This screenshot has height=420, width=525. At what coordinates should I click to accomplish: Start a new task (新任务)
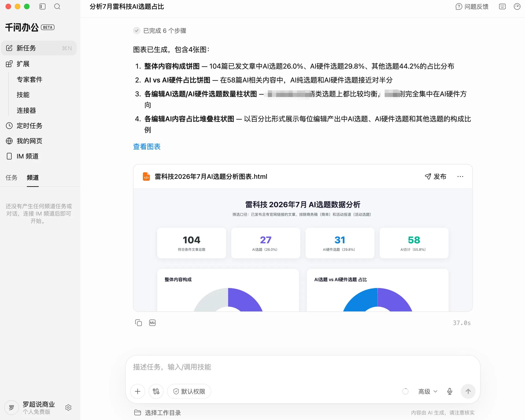coord(39,48)
